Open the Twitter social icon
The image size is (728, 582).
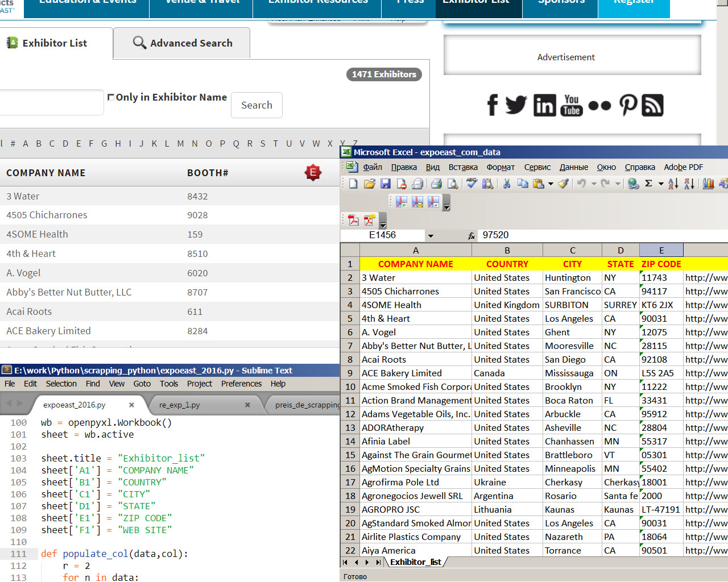coord(516,105)
